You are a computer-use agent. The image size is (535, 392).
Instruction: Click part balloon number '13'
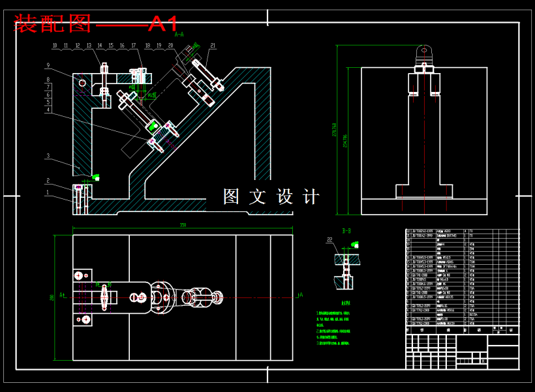click(x=89, y=46)
